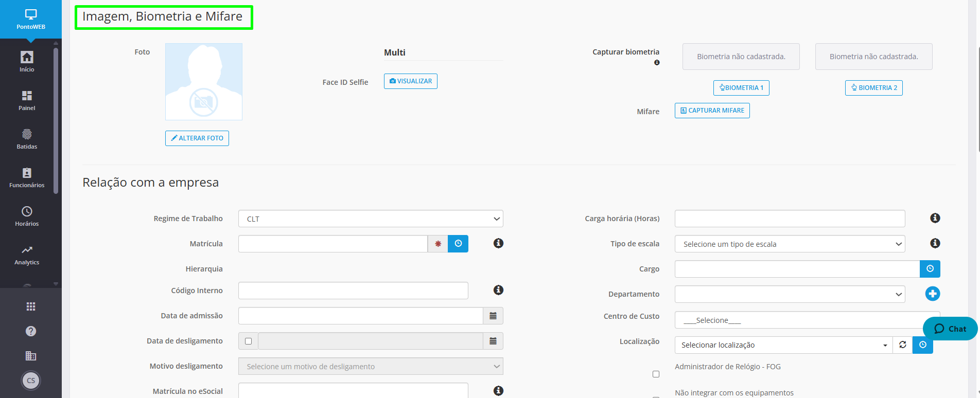
Task: Open the company building icon
Action: coord(31,356)
